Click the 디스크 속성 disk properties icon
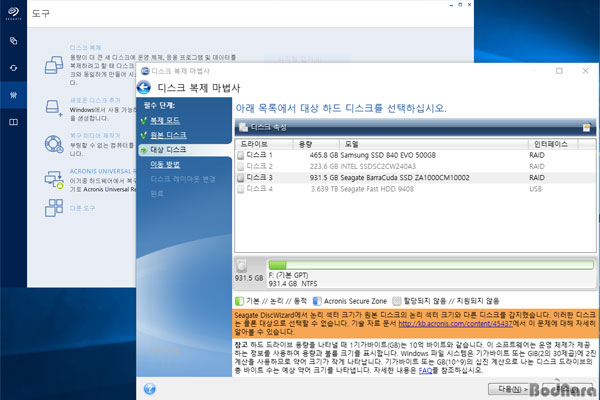The width and height of the screenshot is (600, 400). pyautogui.click(x=243, y=127)
